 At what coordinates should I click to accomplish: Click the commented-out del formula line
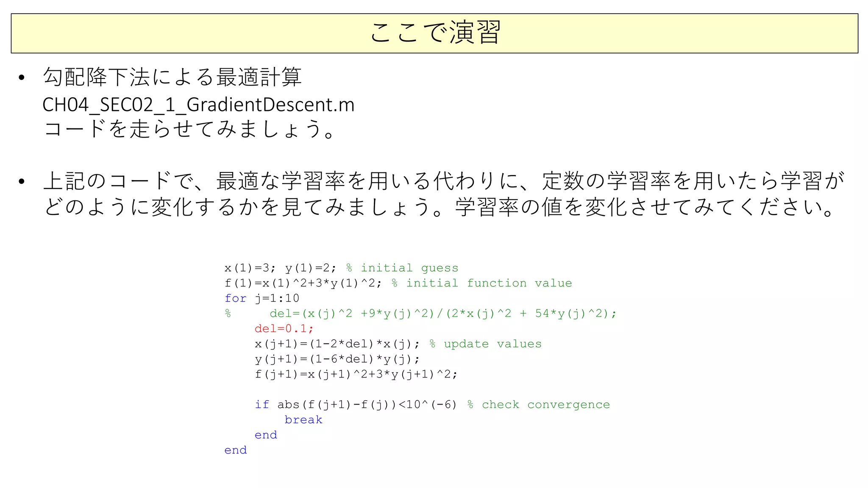click(x=420, y=313)
